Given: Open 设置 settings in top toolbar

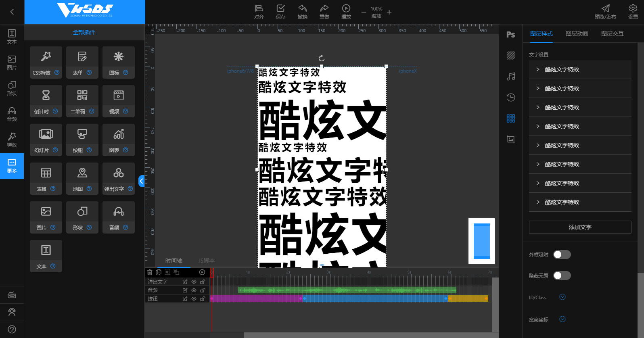Looking at the screenshot, I should tap(633, 12).
